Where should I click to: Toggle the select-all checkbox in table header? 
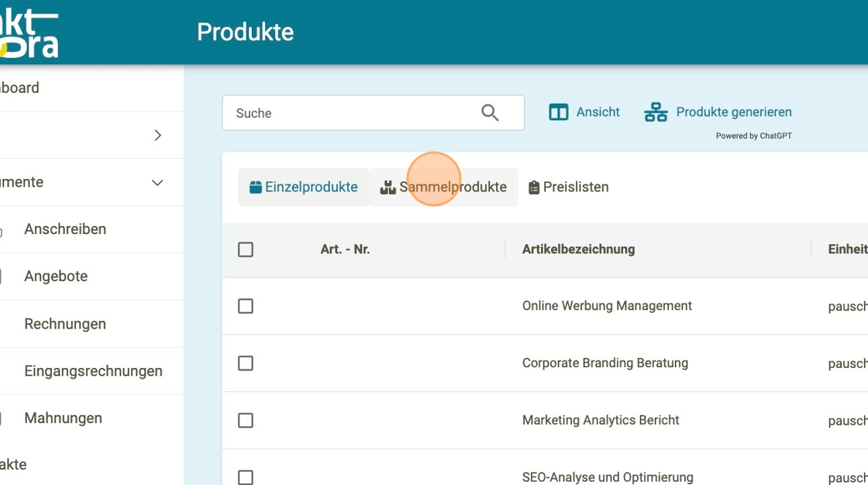coord(246,249)
